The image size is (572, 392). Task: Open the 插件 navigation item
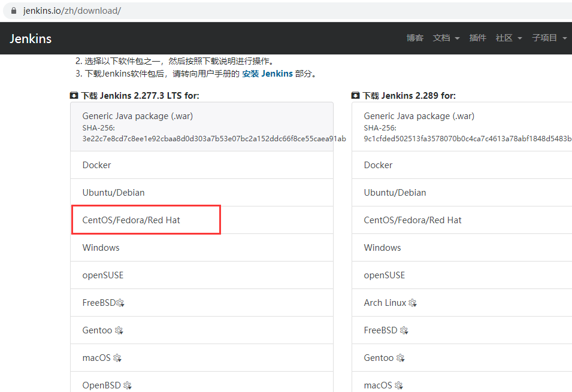tap(477, 38)
